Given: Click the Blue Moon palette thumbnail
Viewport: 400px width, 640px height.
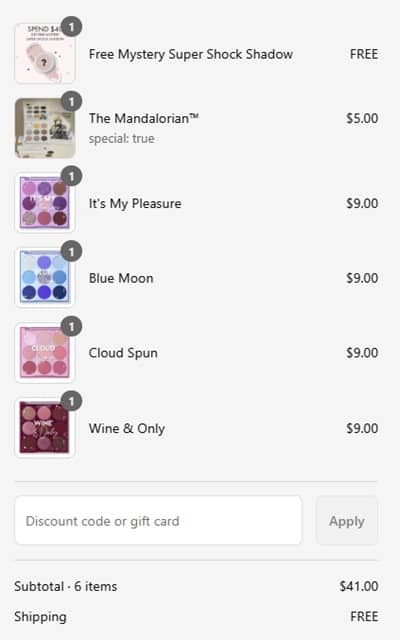Looking at the screenshot, I should (x=45, y=278).
